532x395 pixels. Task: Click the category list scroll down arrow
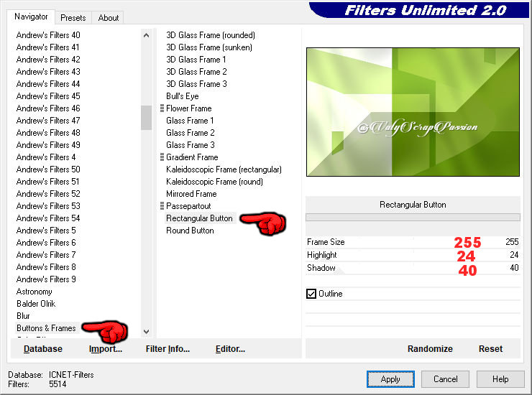click(x=146, y=332)
